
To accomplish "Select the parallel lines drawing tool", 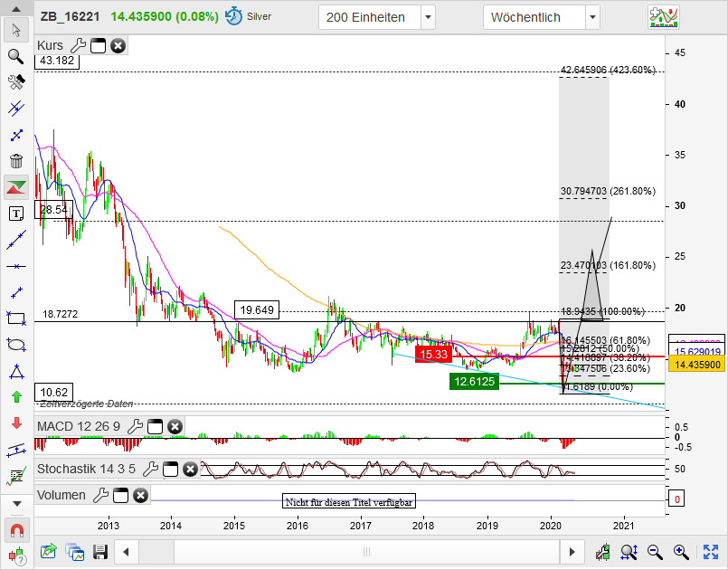I will tap(16, 109).
